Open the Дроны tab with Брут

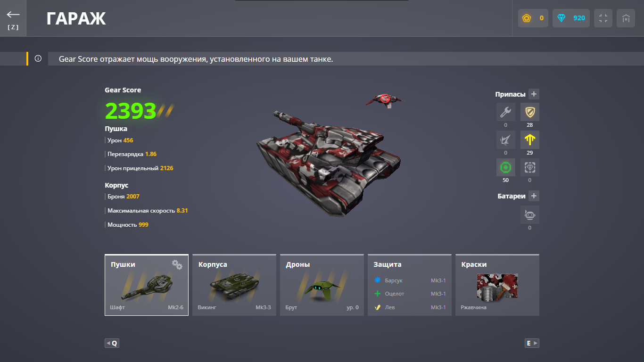[322, 285]
